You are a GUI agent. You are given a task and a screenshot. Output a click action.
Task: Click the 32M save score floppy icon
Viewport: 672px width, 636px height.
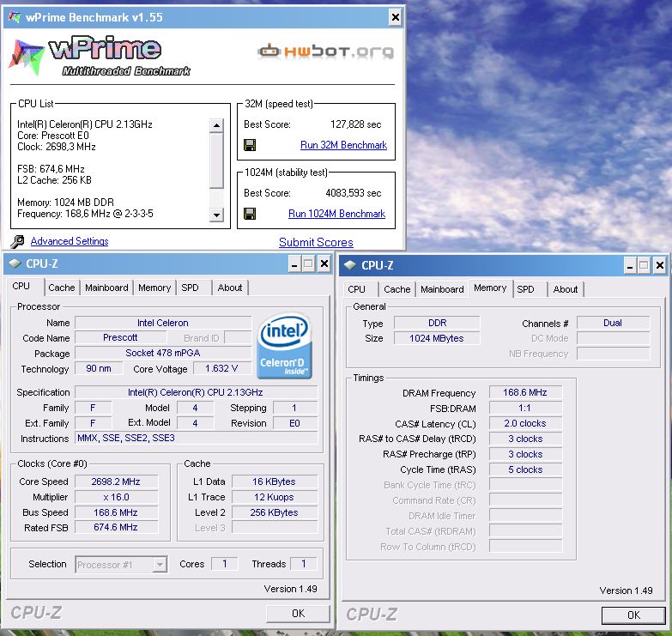point(250,145)
